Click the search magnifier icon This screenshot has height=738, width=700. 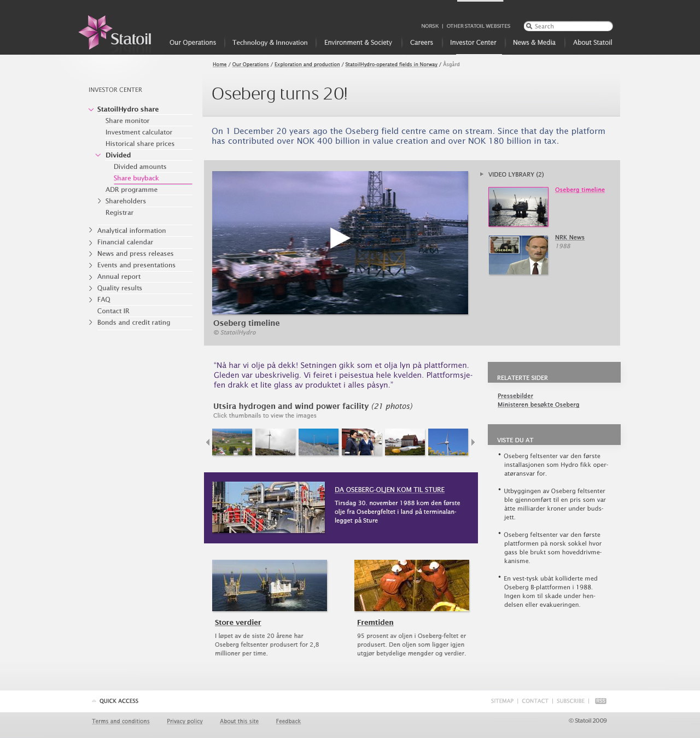click(x=529, y=26)
